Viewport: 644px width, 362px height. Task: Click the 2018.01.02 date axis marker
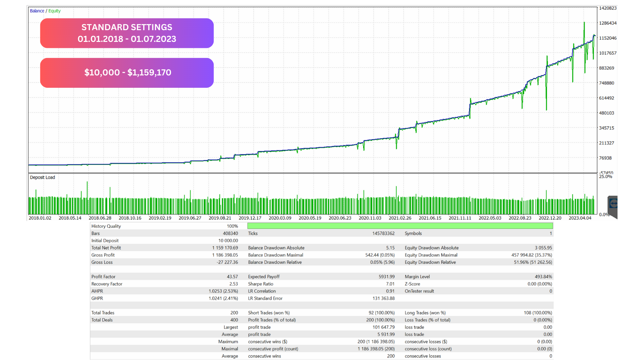click(x=40, y=218)
